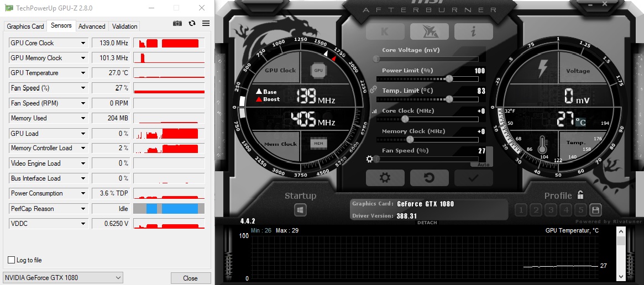This screenshot has height=285, width=644.
Task: Toggle the Startup Windows icon in Afterburner
Action: 300,210
